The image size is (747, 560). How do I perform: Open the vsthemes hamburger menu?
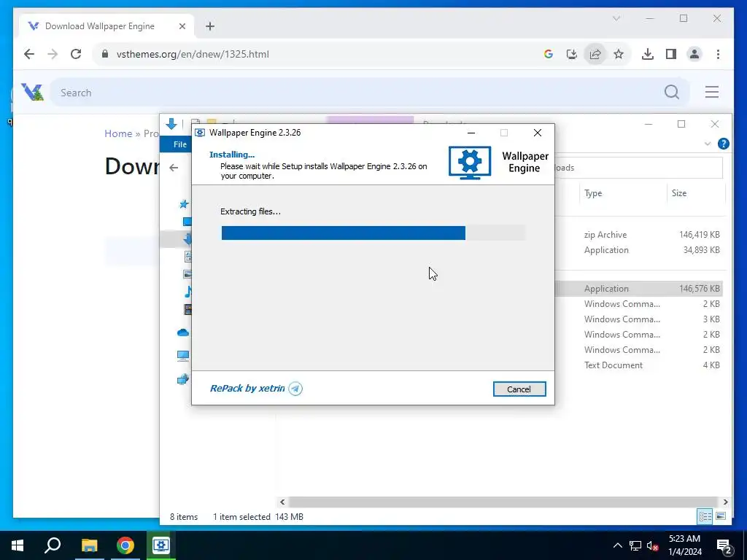click(712, 92)
